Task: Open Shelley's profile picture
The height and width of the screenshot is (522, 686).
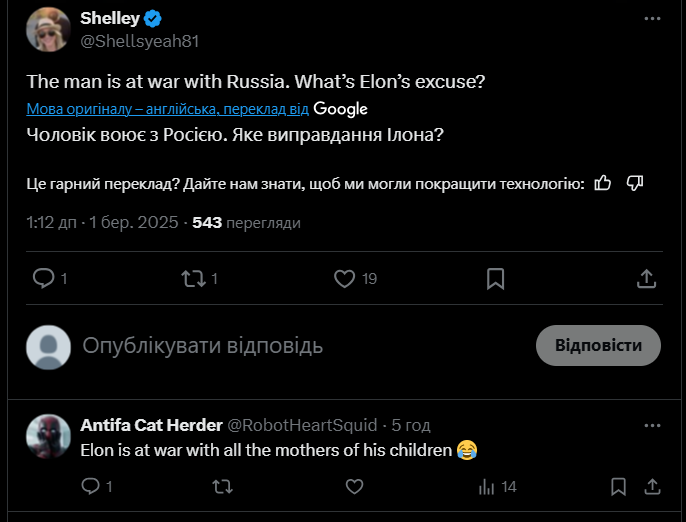Action: point(48,29)
